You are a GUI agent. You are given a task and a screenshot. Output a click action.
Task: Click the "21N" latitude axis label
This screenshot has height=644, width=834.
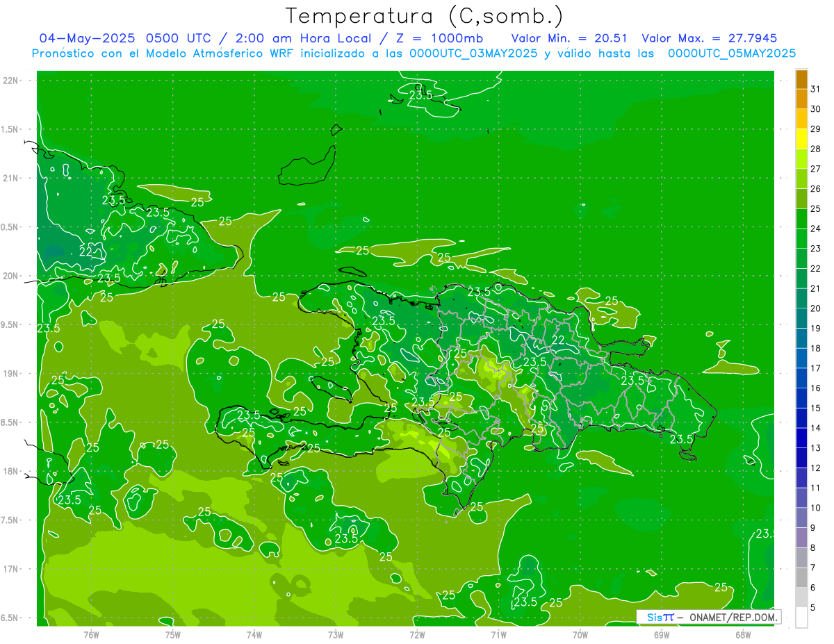(10, 178)
